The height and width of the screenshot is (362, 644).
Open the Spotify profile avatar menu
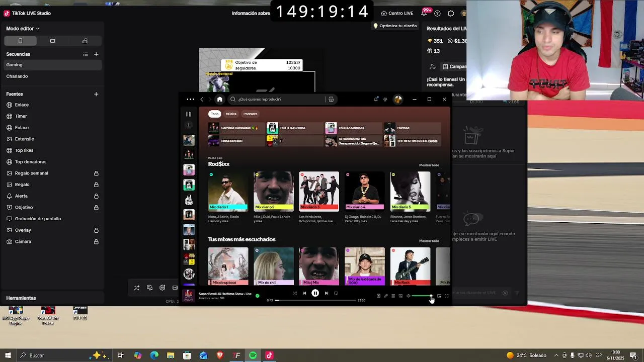pos(398,99)
